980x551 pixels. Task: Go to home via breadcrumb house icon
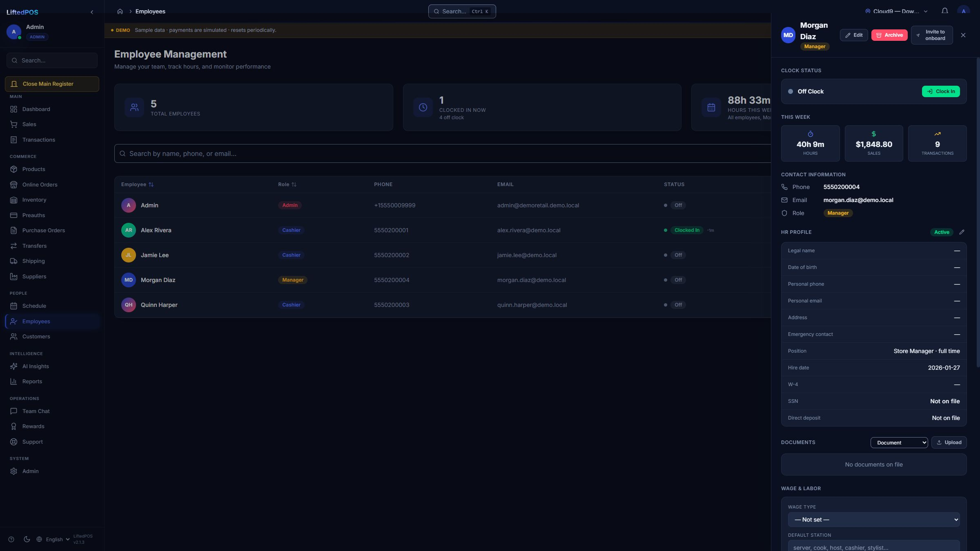(120, 11)
